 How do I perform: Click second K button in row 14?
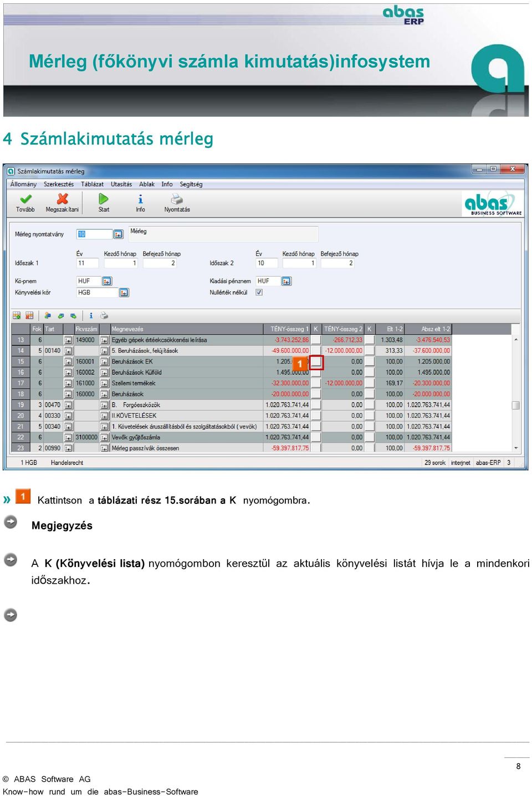pos(370,351)
